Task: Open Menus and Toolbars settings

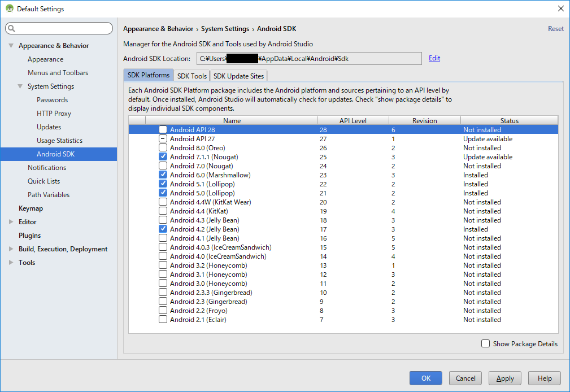Action: 58,73
